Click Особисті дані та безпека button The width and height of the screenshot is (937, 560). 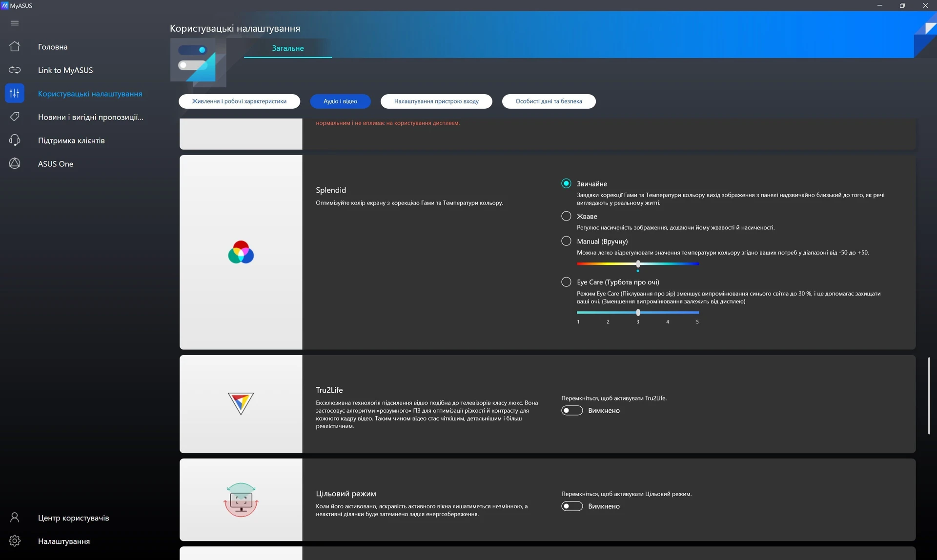549,101
